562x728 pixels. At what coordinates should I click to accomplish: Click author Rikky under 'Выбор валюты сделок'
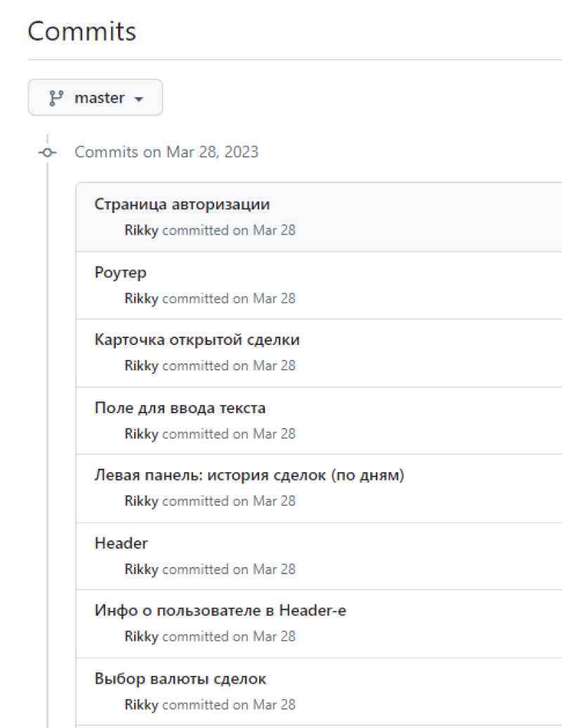[141, 705]
